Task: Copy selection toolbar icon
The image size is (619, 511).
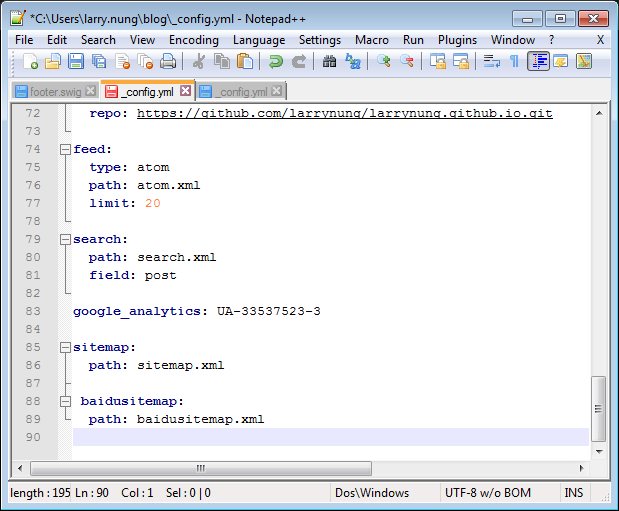Action: (222, 62)
